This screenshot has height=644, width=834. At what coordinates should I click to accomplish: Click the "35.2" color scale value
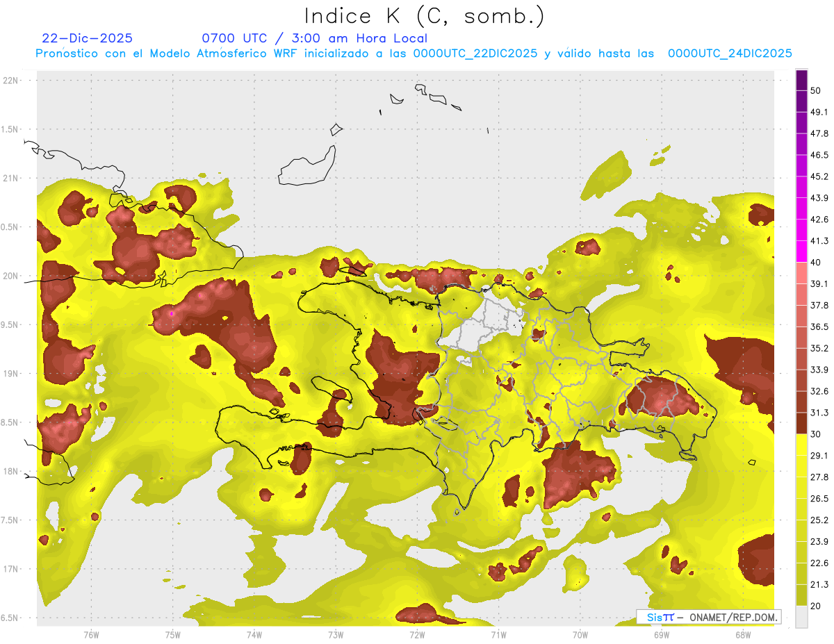(x=819, y=348)
